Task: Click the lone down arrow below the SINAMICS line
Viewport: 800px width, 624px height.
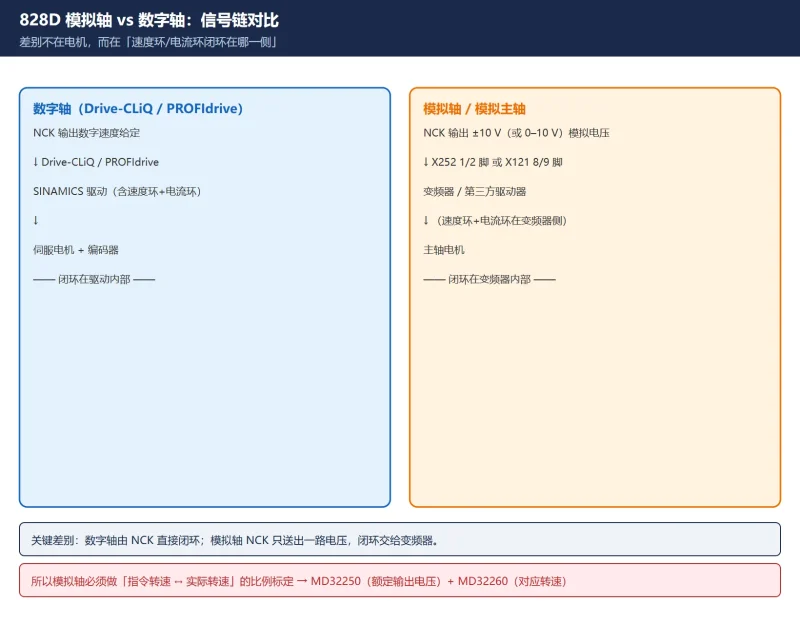Action: pyautogui.click(x=36, y=220)
